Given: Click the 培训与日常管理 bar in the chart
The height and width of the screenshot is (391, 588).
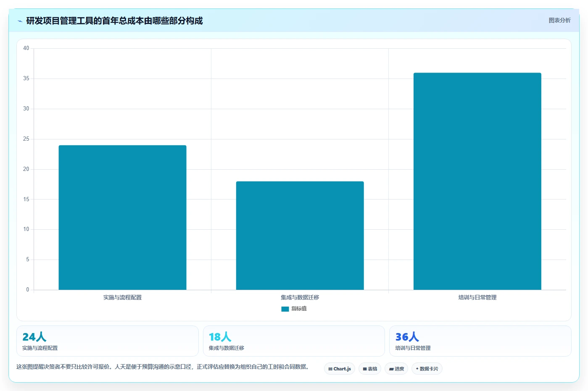Looking at the screenshot, I should pos(477,181).
